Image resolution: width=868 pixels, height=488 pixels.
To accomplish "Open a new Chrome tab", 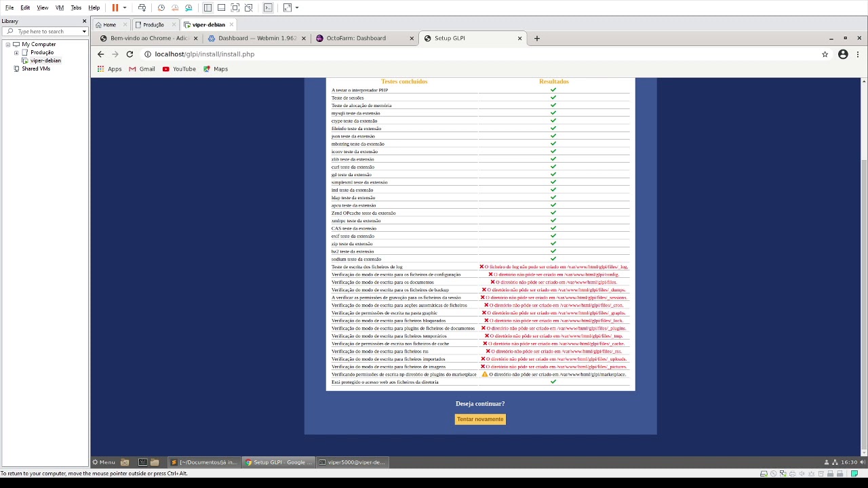I will pyautogui.click(x=537, y=38).
